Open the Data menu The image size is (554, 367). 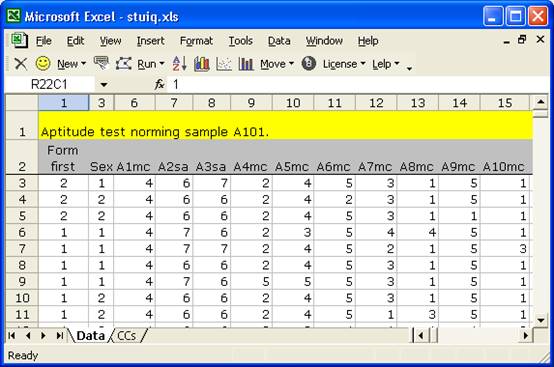[x=279, y=41]
